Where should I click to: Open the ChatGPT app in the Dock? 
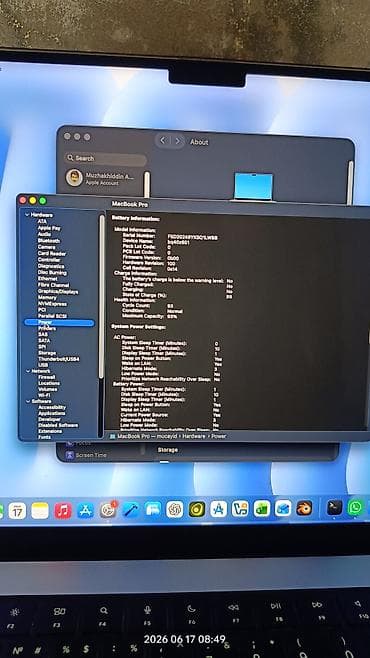coord(175,509)
